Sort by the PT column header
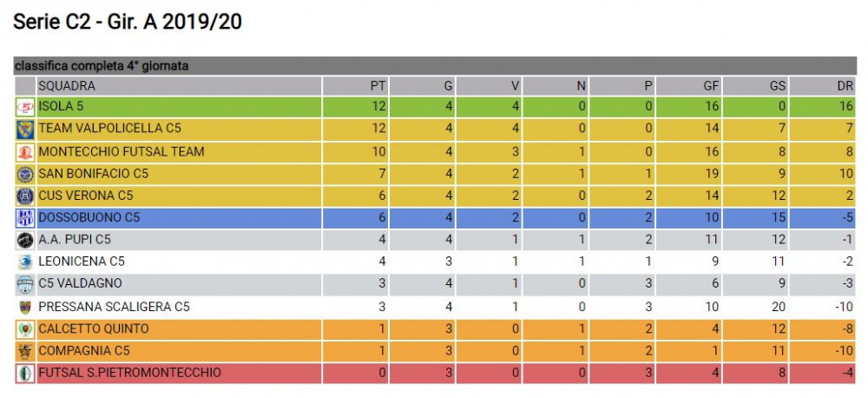Screen dimensions: 868x398 click(x=378, y=86)
